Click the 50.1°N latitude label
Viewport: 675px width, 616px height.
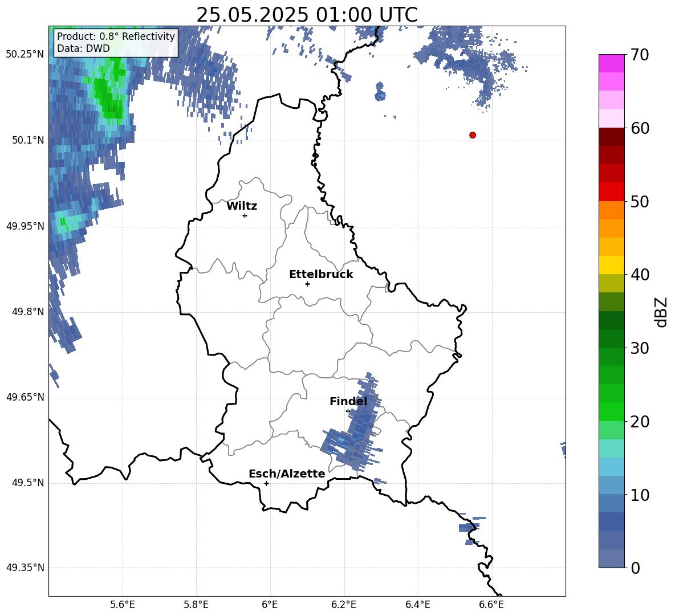pyautogui.click(x=28, y=140)
